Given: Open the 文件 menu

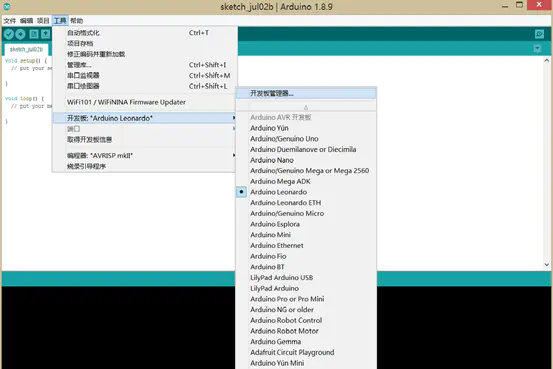Looking at the screenshot, I should click(10, 21).
